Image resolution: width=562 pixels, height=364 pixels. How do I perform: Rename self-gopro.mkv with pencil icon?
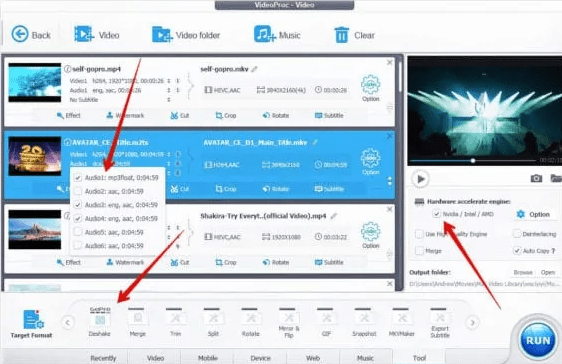tap(254, 69)
